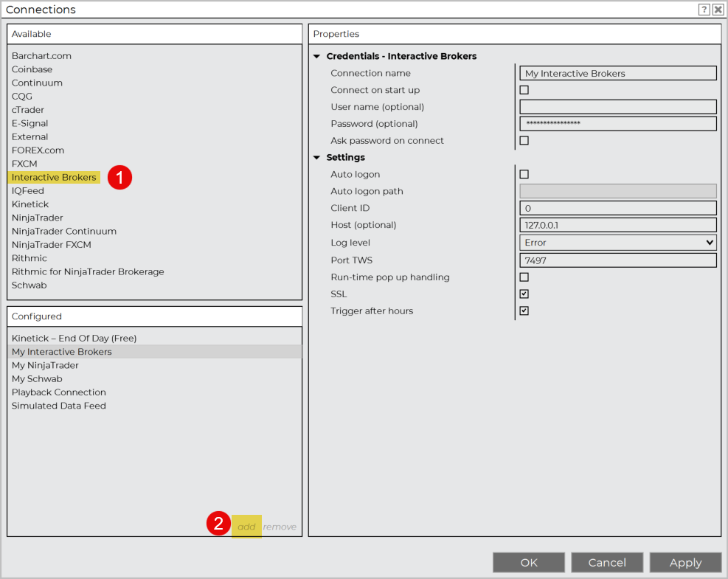Click the Port TWS input field

coord(617,260)
